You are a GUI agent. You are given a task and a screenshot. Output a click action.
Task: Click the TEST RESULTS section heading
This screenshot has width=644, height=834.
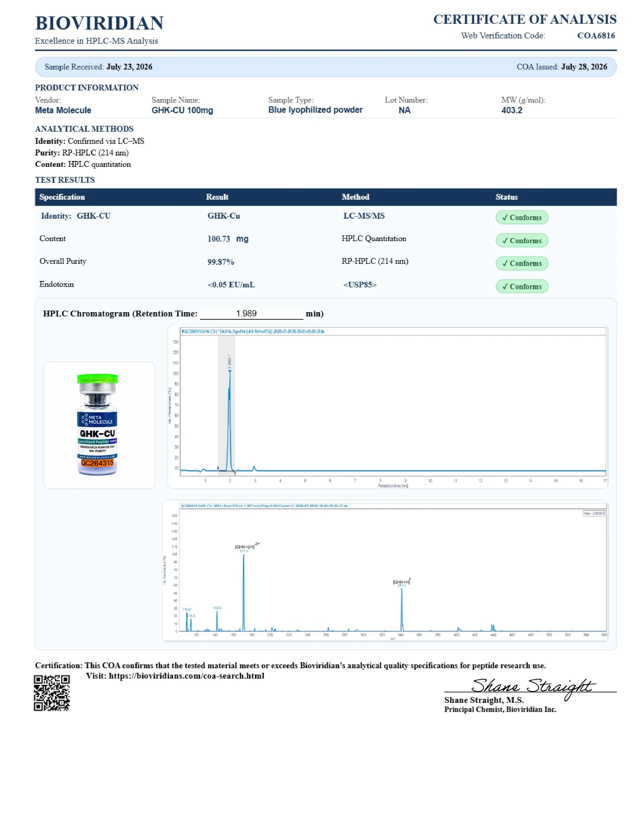coord(65,180)
